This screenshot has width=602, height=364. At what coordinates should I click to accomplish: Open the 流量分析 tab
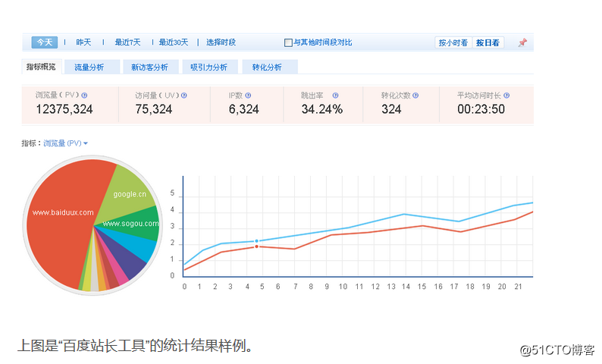click(92, 67)
